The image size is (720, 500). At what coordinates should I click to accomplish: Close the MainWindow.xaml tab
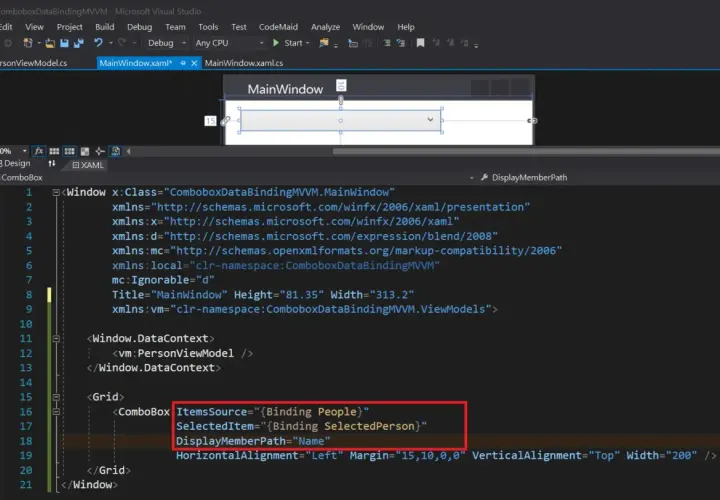coord(194,63)
